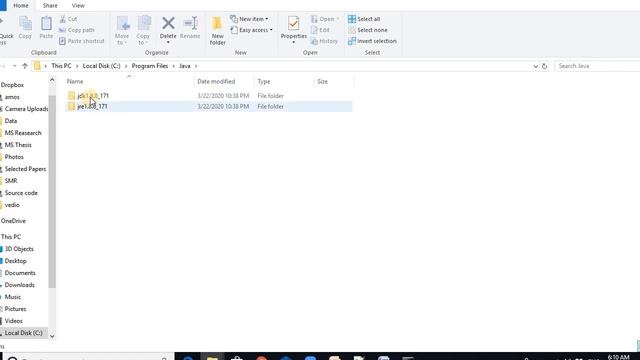Open the Move to command
640x360 pixels.
click(122, 30)
